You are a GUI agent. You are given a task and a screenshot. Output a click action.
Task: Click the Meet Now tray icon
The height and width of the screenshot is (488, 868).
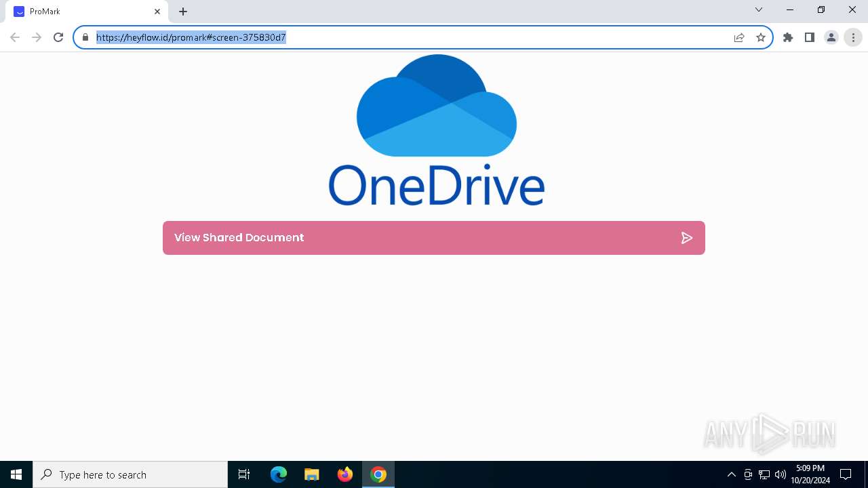click(x=748, y=474)
